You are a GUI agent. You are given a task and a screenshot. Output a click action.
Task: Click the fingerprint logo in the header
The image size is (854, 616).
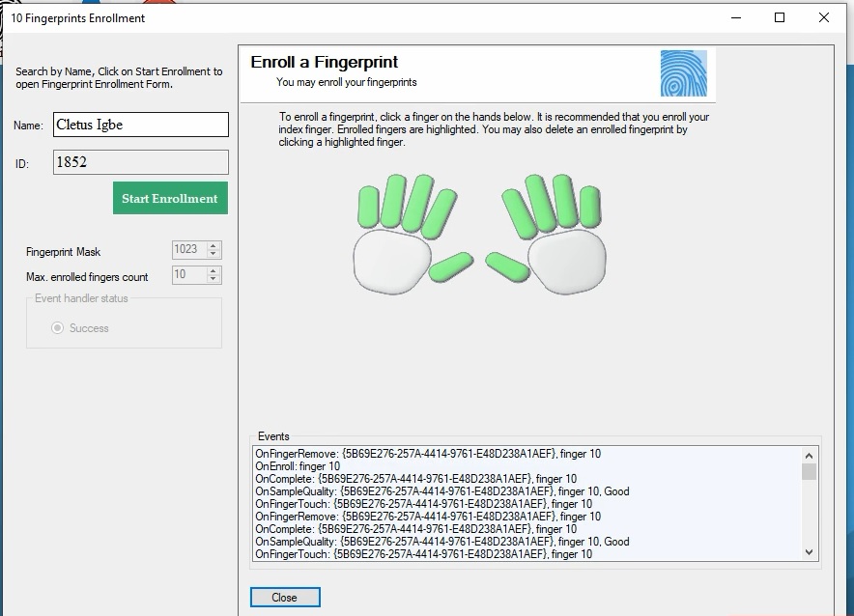coord(683,72)
